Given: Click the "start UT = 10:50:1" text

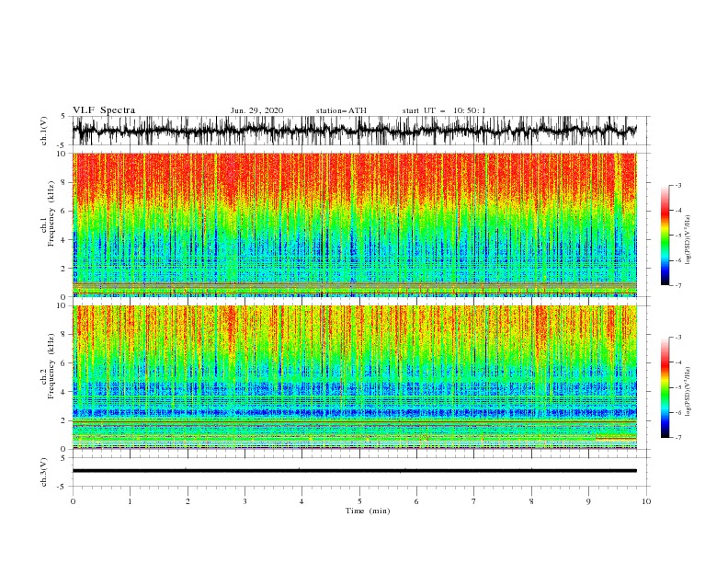Looking at the screenshot, I should coord(444,110).
